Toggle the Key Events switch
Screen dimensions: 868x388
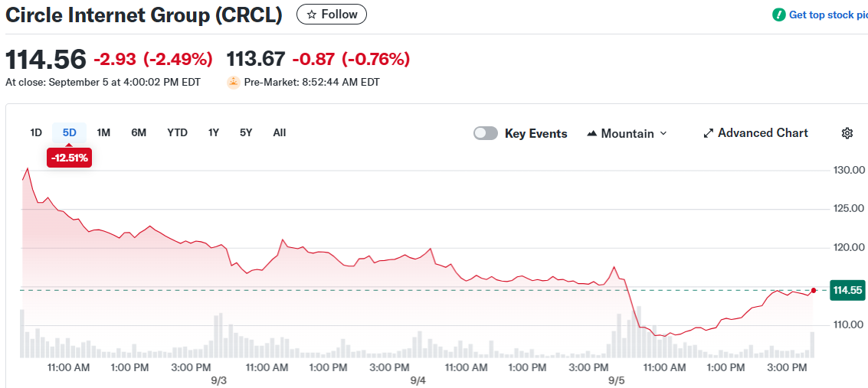486,133
